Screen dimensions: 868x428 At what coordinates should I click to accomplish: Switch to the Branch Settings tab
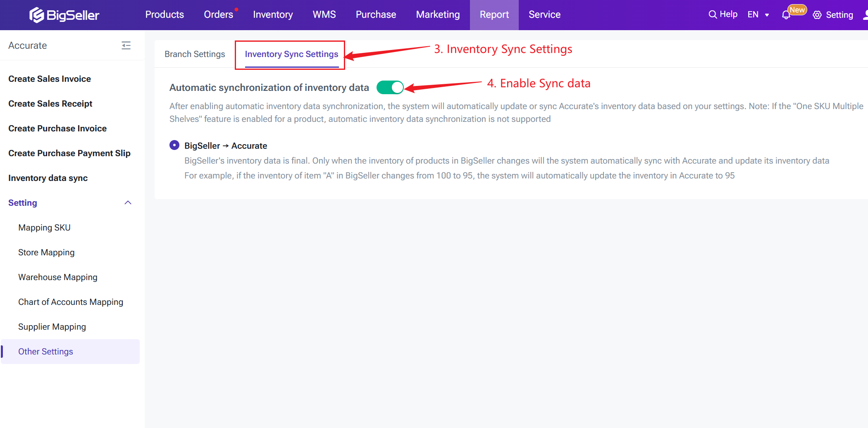(x=195, y=54)
